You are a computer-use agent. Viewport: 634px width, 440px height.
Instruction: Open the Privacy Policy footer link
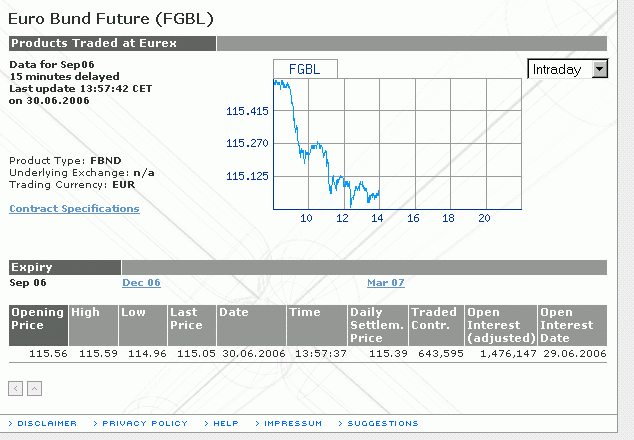(144, 423)
